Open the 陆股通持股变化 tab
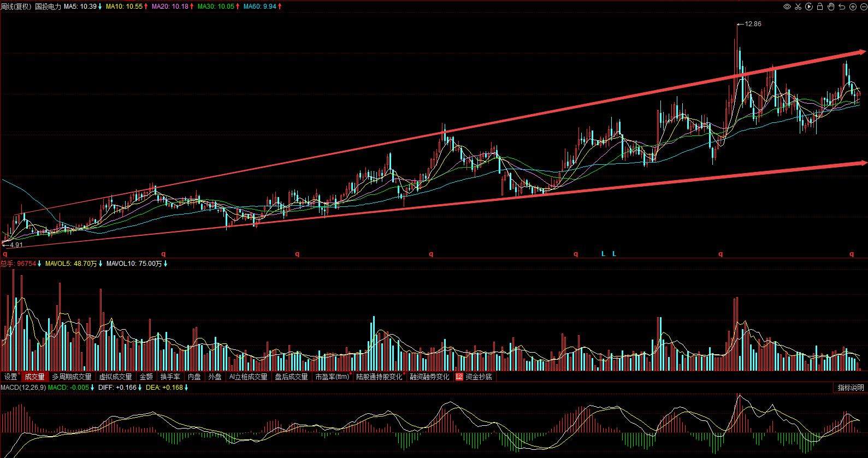868x458 pixels. click(380, 377)
